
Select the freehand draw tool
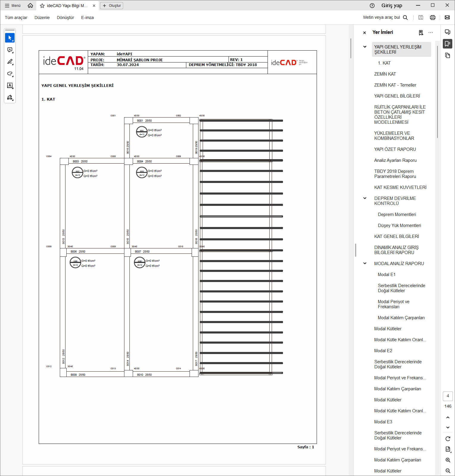(10, 74)
